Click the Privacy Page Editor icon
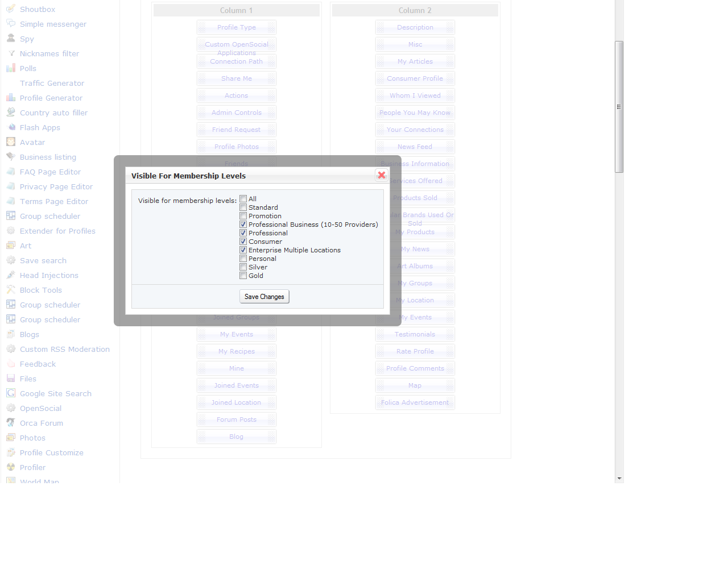 (11, 186)
